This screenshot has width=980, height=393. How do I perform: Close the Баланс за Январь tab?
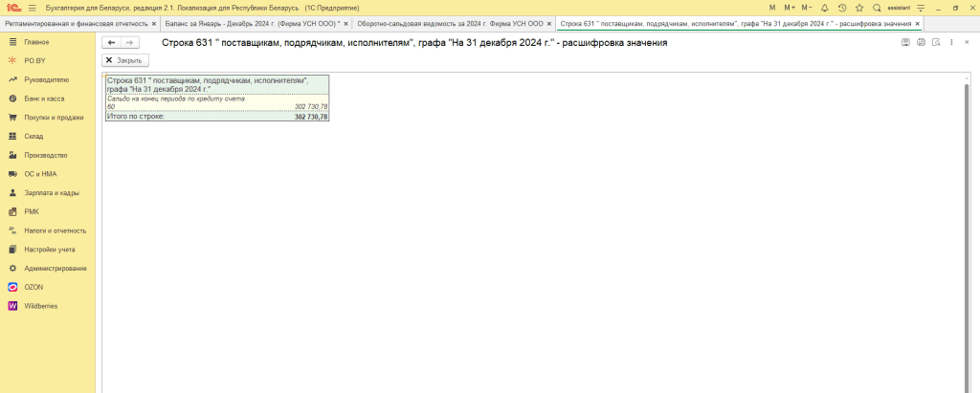point(346,24)
